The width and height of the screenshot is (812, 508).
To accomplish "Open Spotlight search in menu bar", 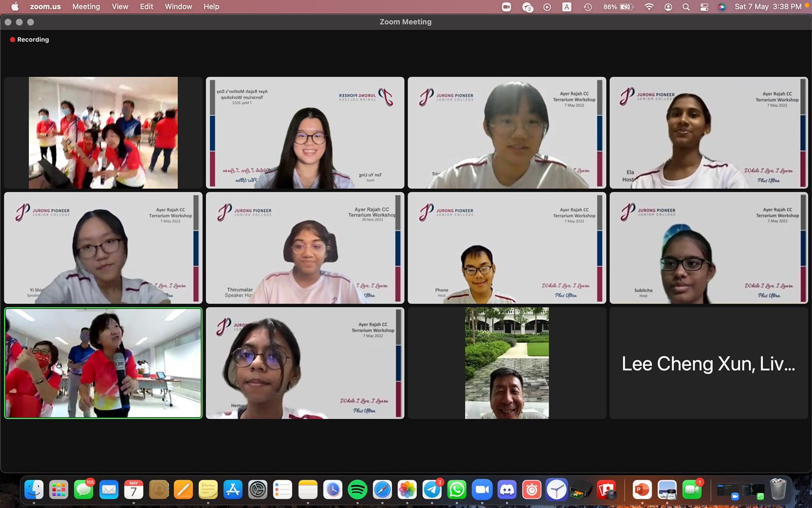I will point(686,7).
